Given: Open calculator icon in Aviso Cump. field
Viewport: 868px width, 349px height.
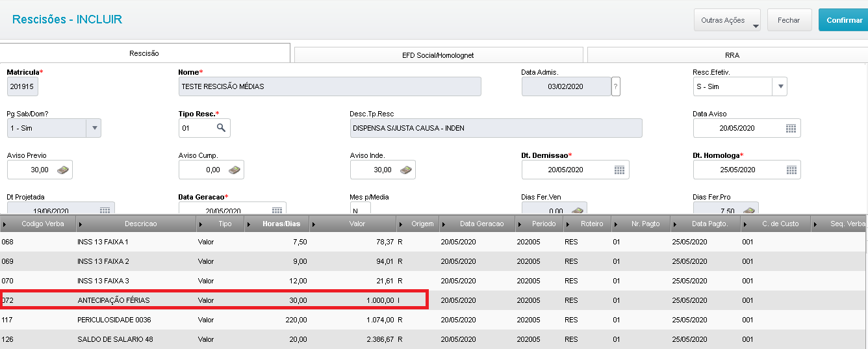Looking at the screenshot, I should (235, 170).
